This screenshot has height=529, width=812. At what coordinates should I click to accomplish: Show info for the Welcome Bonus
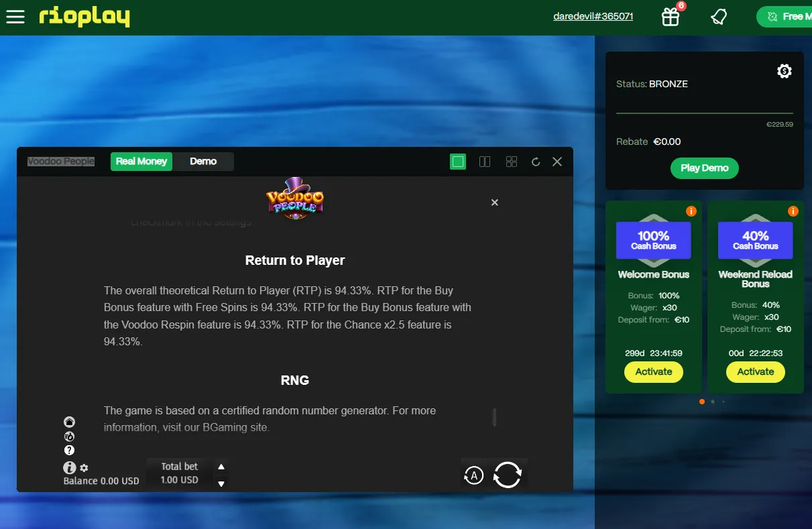691,211
